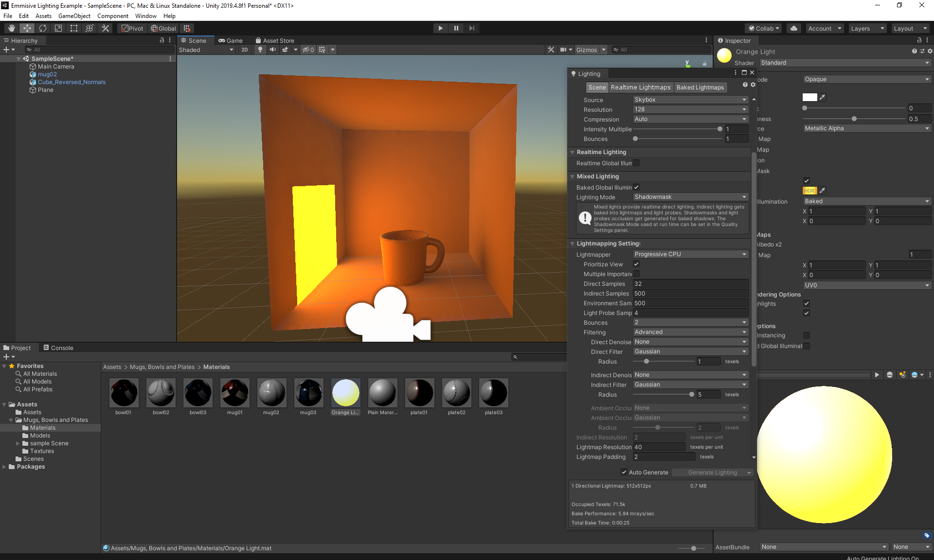The height and width of the screenshot is (560, 934).
Task: Select the Scale tool
Action: click(x=58, y=28)
